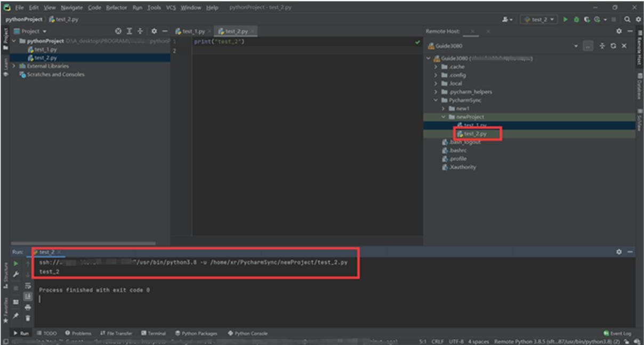Image resolution: width=644 pixels, height=345 pixels.
Task: Refresh the Remote Host file tree
Action: coord(614,46)
